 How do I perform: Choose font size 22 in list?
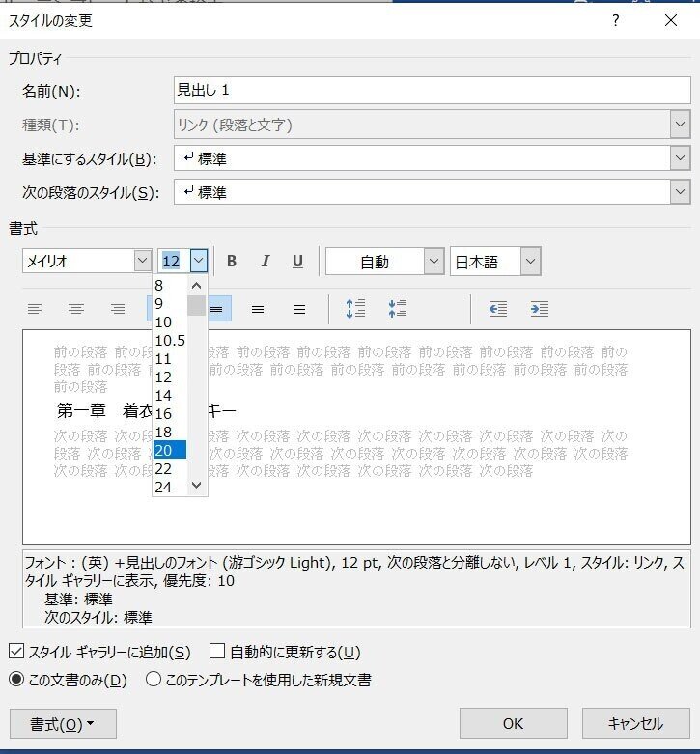coord(170,468)
